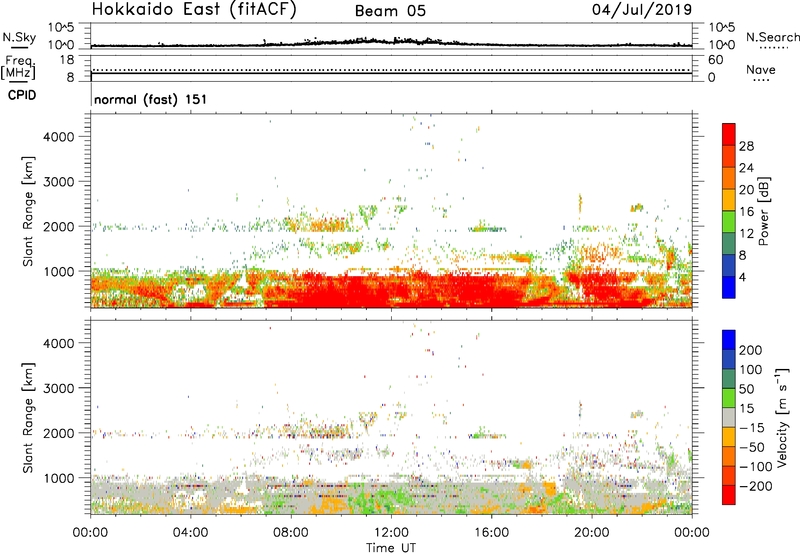The width and height of the screenshot is (800, 554).
Task: Click the date '04/Jul/2019'
Action: click(x=642, y=10)
